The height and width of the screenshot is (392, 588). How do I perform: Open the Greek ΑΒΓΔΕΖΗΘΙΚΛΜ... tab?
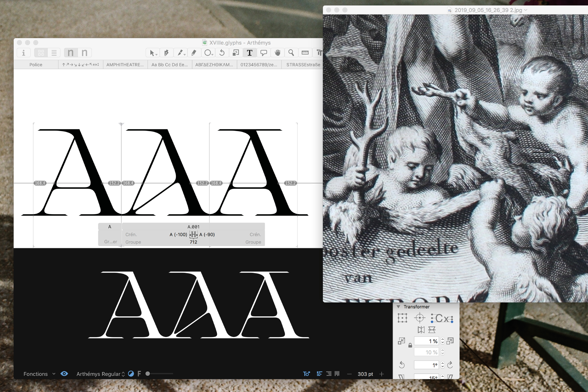[x=214, y=65]
